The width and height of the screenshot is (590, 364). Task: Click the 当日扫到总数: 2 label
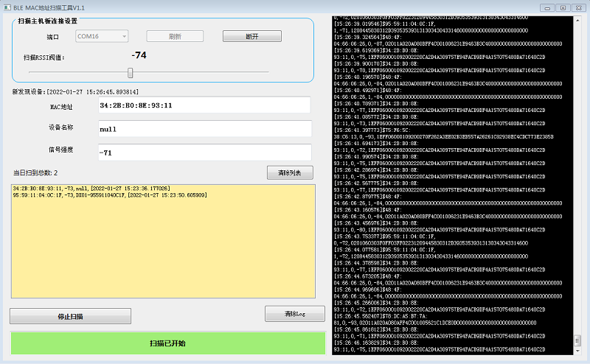(x=35, y=172)
